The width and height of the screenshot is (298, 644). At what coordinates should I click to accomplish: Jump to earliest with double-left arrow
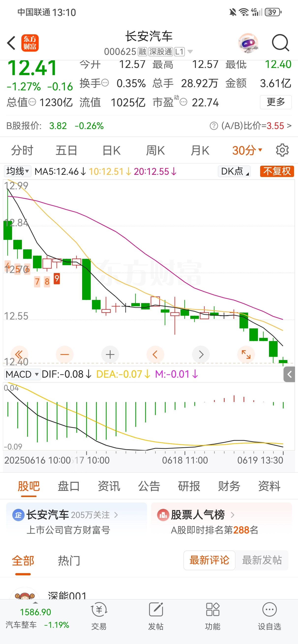(x=19, y=354)
